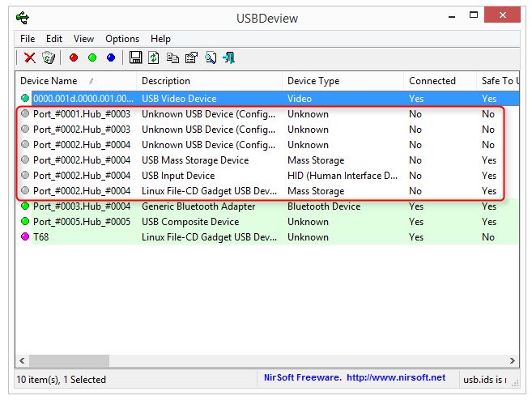Viewport: 532px width, 400px height.
Task: Open the Help menu
Action: [160, 39]
